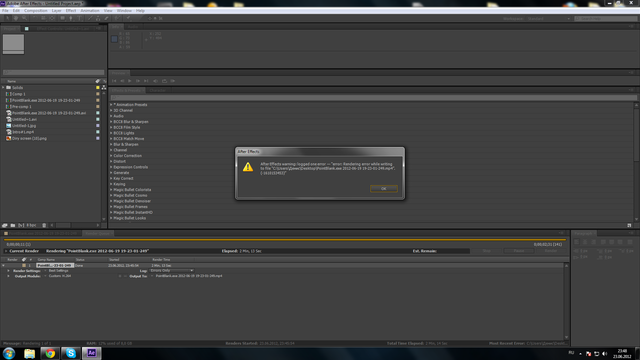Expand Output Module row
The height and width of the screenshot is (360, 640).
coord(8,276)
